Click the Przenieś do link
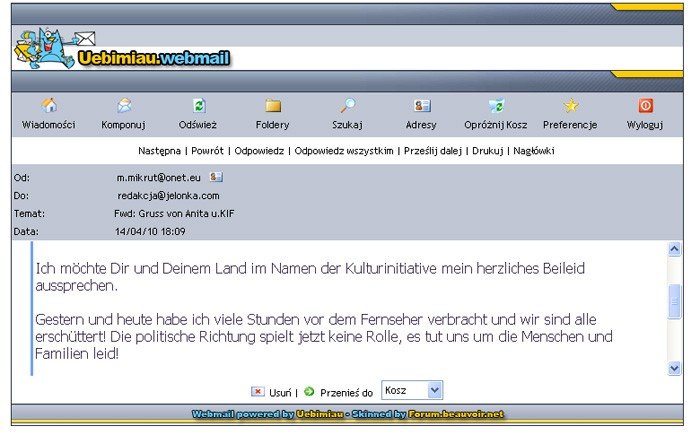 [346, 393]
